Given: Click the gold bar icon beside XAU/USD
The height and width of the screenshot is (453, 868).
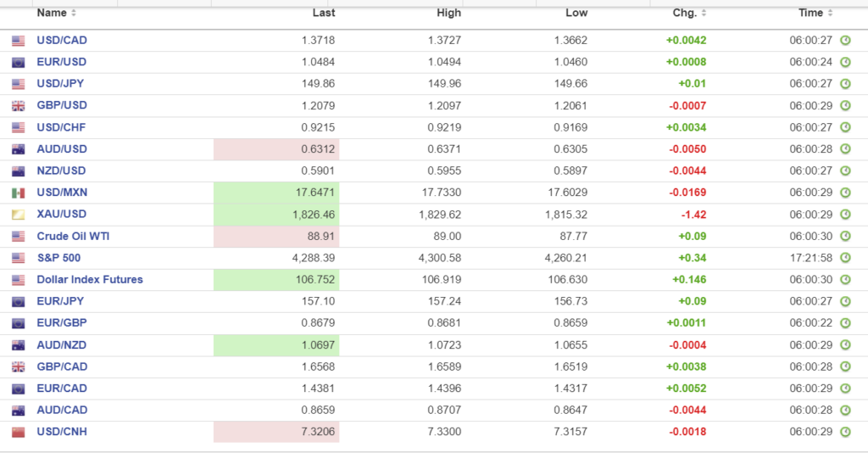Looking at the screenshot, I should [18, 215].
